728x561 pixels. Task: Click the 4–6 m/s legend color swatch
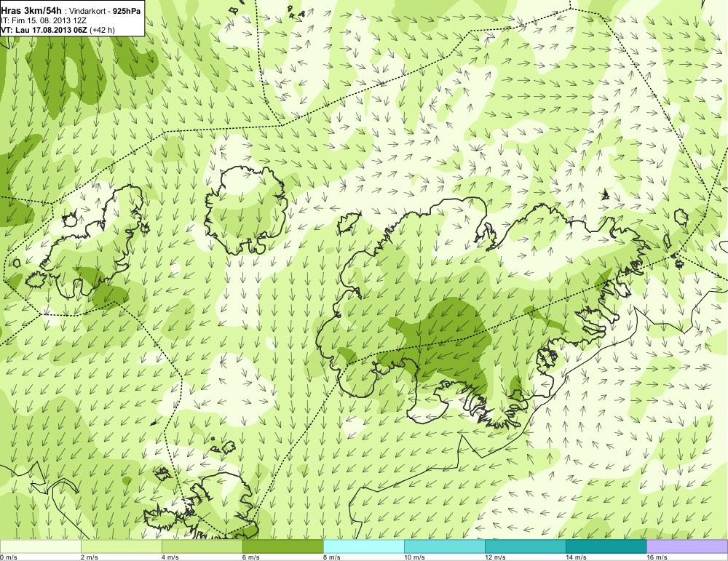tap(202, 546)
